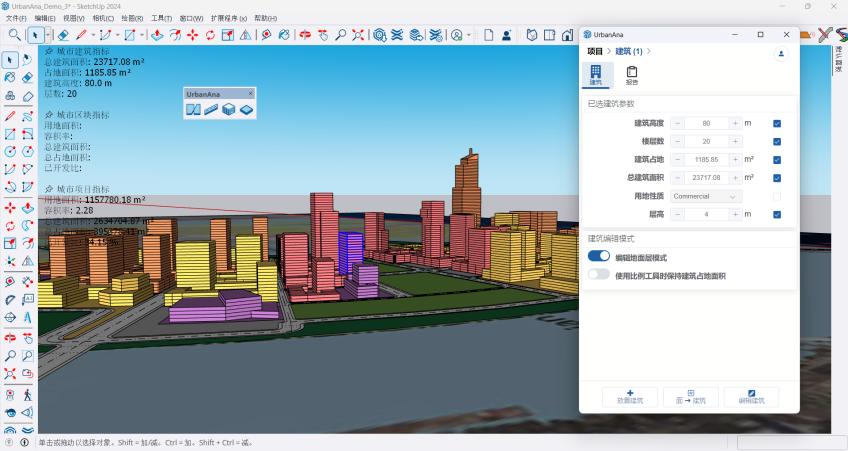Uncheck the 建筑高度 checkbox
The image size is (848, 451).
coord(777,123)
